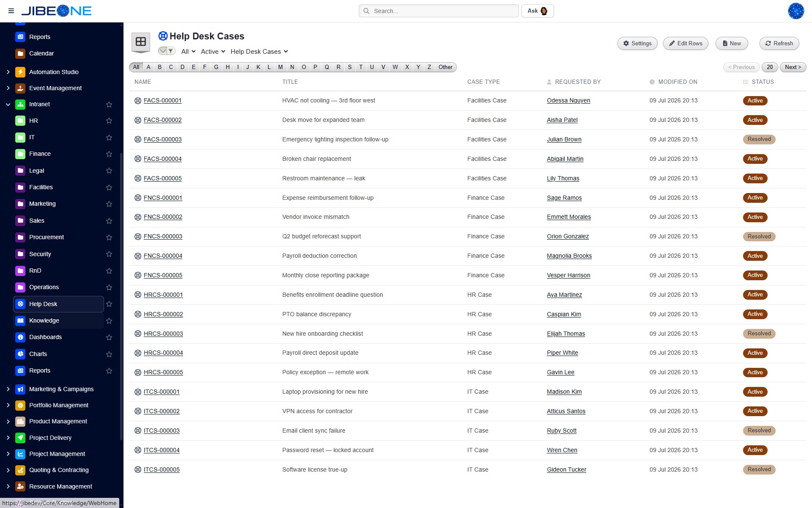Screen dimensions: 812x508
Task: Open the All filter dropdown
Action: pos(188,52)
